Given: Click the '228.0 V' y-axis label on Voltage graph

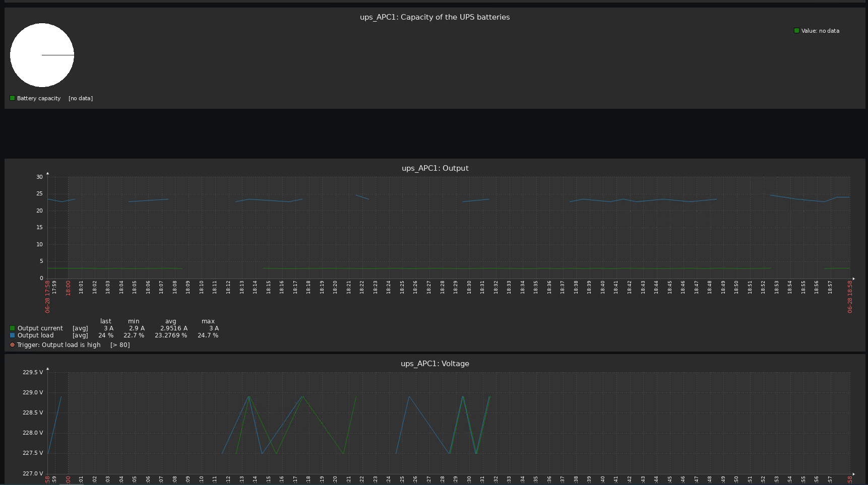Looking at the screenshot, I should (x=33, y=433).
